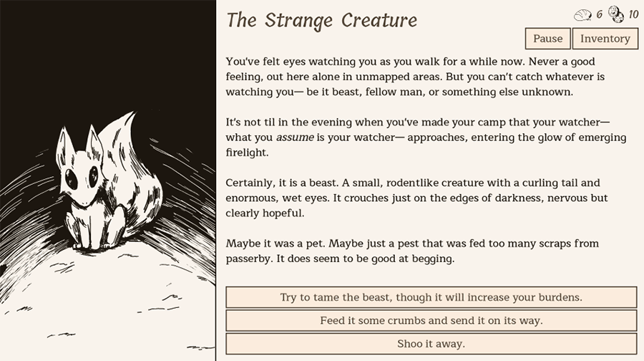Click the bread loaf food icon
Viewport: 644px width, 361px height.
pyautogui.click(x=583, y=14)
